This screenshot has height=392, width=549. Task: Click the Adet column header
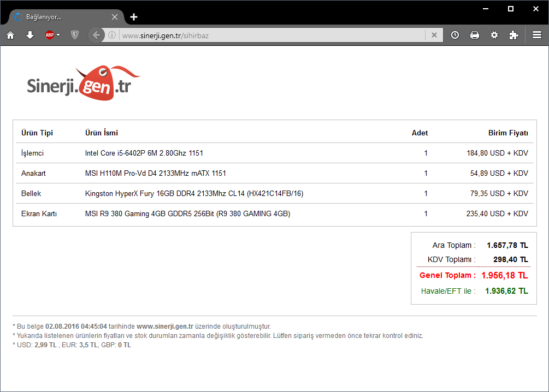tap(420, 133)
